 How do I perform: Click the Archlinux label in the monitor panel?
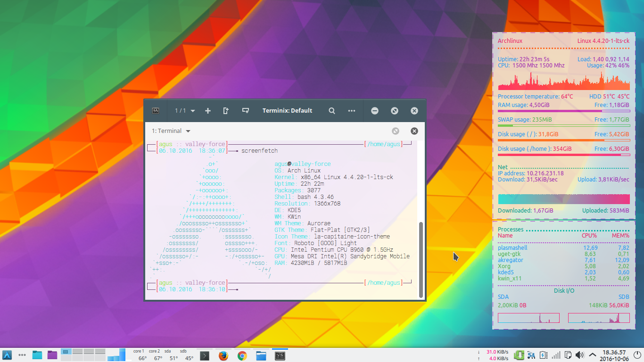pos(510,41)
